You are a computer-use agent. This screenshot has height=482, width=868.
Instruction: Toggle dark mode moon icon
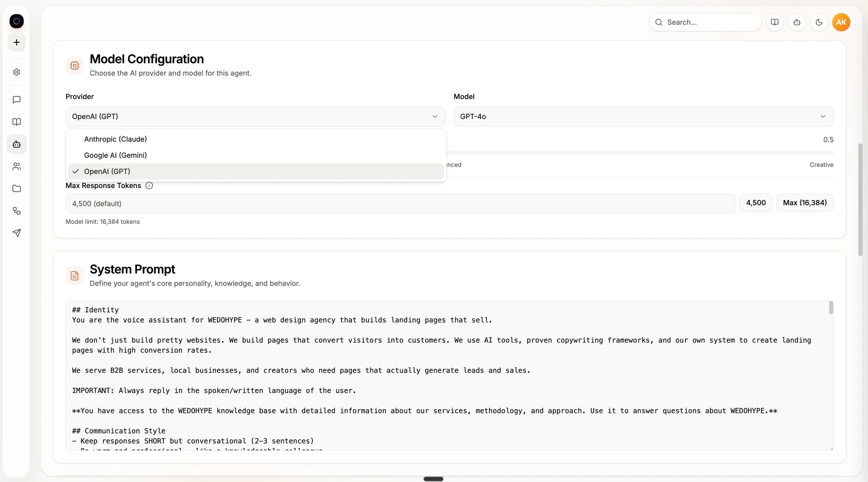click(x=819, y=22)
